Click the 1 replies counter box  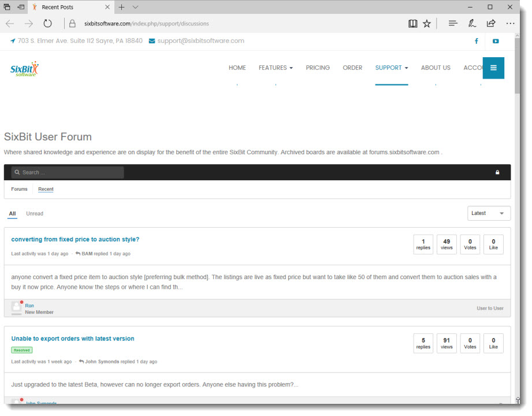click(x=423, y=244)
